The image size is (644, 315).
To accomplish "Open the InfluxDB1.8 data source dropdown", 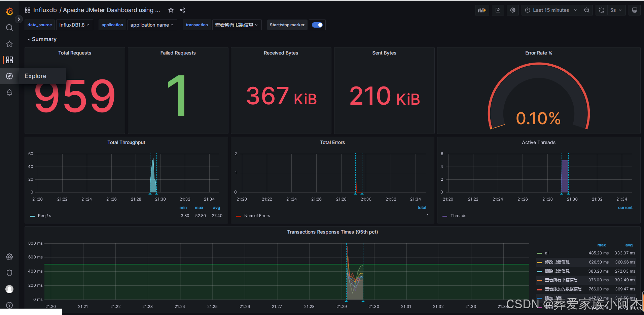I will click(74, 25).
